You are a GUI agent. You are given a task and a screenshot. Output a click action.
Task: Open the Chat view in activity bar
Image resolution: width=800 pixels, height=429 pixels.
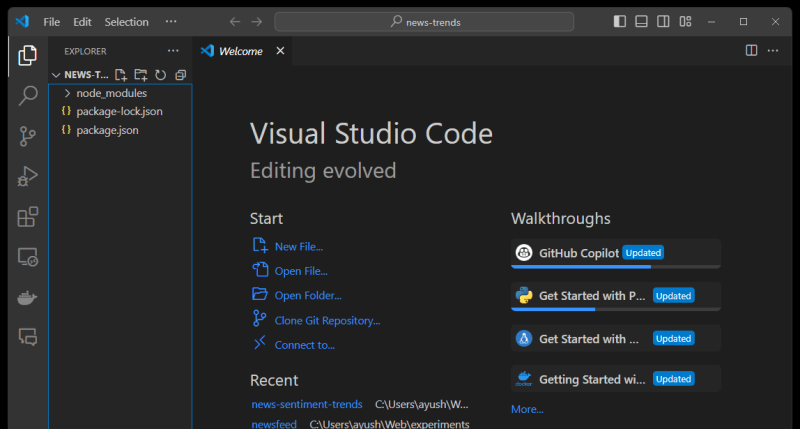(x=28, y=337)
